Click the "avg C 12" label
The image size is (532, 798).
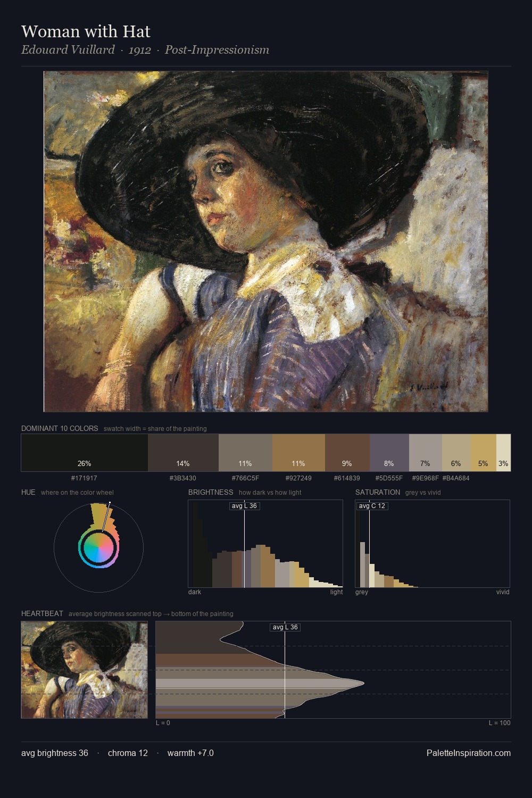pos(372,506)
